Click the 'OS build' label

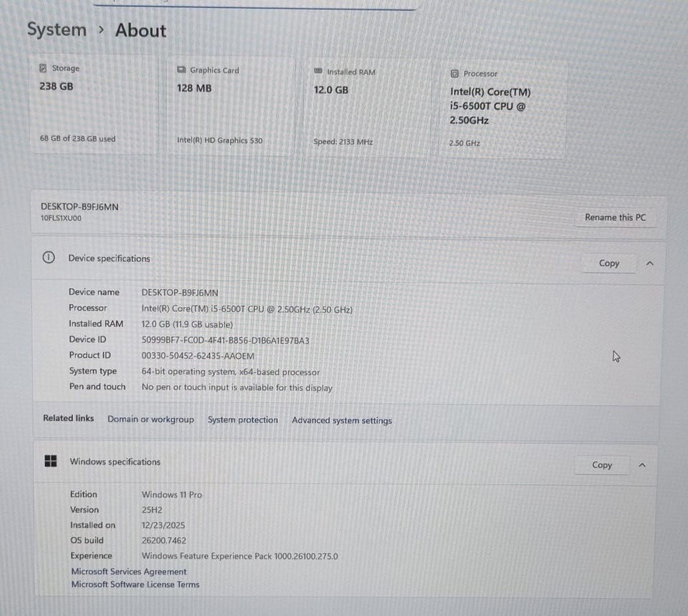(x=87, y=541)
